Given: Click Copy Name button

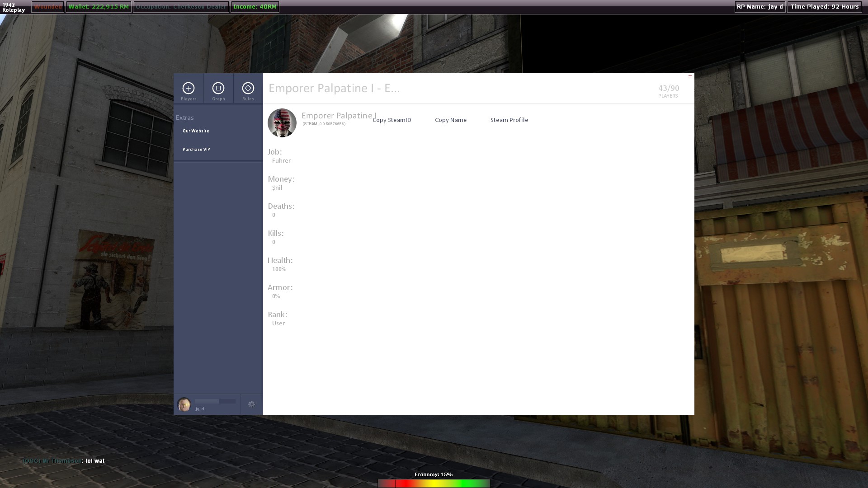Looking at the screenshot, I should [451, 120].
